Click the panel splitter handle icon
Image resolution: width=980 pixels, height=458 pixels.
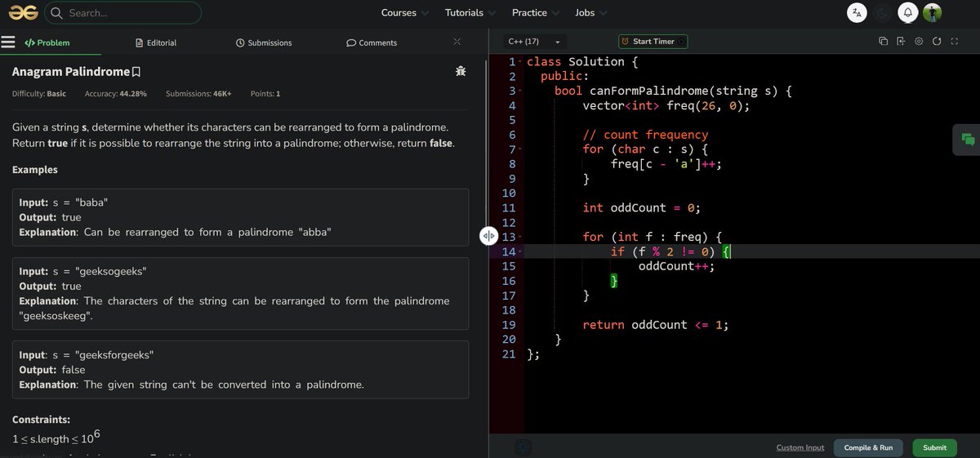click(488, 236)
